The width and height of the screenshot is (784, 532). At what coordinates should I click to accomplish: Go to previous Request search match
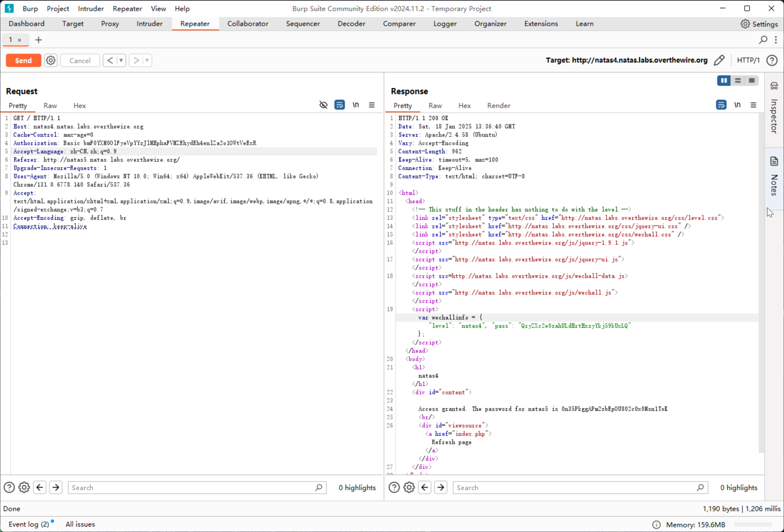(x=40, y=488)
